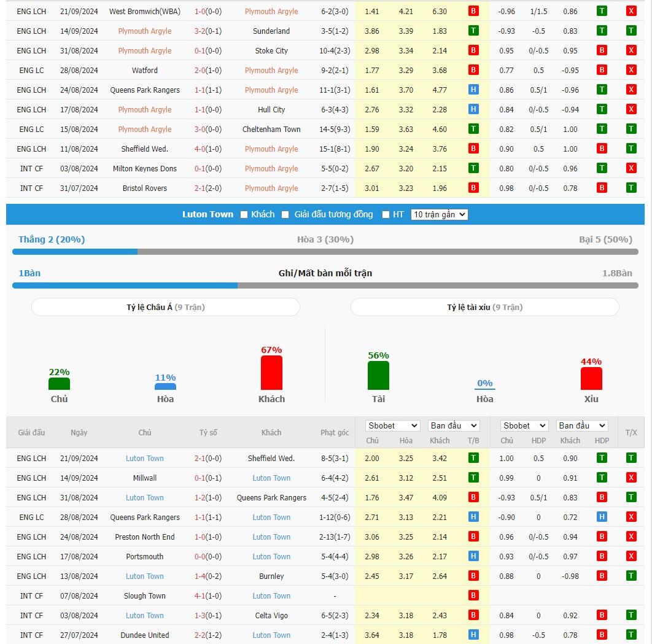Click the Luton Town section header title
This screenshot has height=644, width=652.
(x=208, y=214)
